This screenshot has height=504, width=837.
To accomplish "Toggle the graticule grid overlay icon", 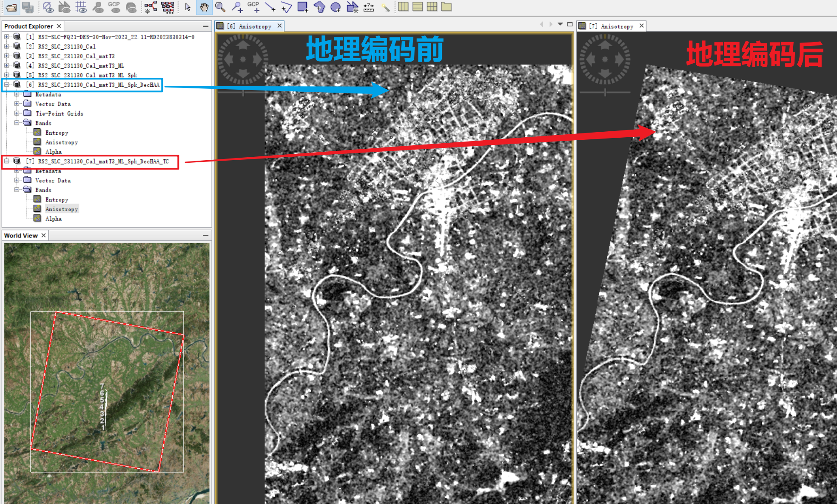I will (81, 7).
